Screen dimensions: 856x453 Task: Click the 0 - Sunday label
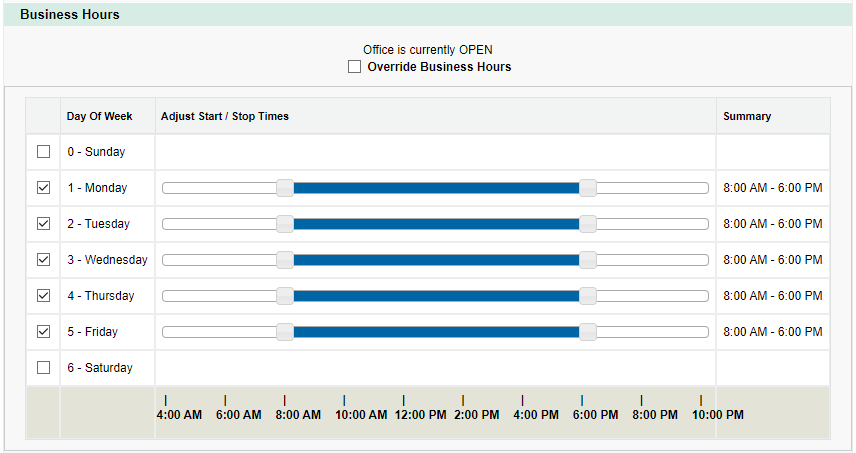click(x=96, y=152)
